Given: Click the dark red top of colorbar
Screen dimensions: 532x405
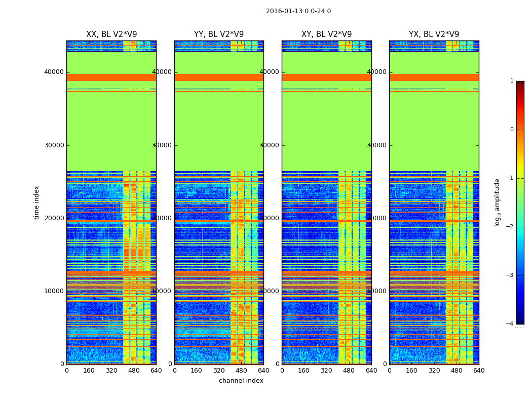Looking at the screenshot, I should pyautogui.click(x=520, y=84).
